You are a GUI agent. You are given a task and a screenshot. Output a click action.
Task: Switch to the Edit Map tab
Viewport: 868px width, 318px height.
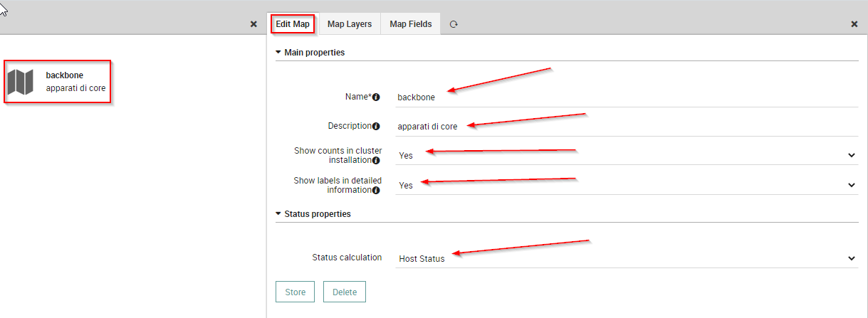click(x=293, y=24)
